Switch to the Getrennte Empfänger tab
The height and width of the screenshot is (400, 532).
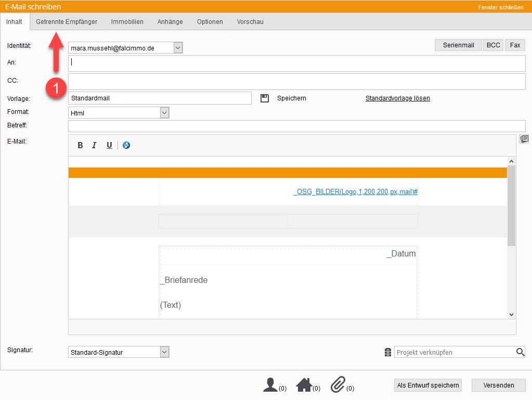click(x=67, y=22)
